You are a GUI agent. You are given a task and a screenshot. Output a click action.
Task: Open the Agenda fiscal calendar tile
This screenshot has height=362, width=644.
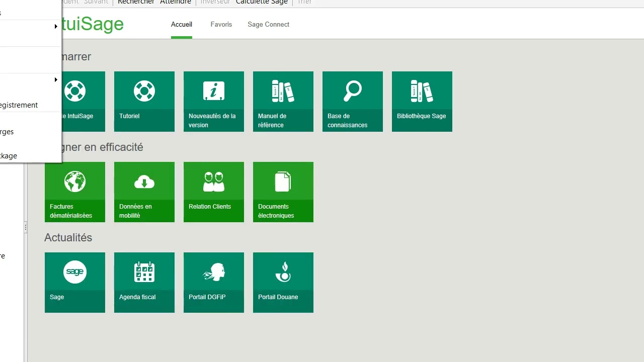pos(144,283)
